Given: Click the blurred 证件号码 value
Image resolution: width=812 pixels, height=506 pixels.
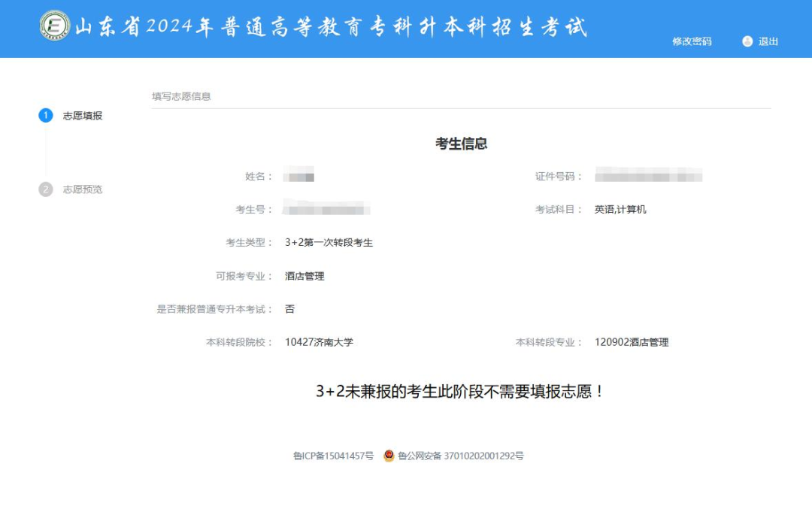Looking at the screenshot, I should 648,177.
